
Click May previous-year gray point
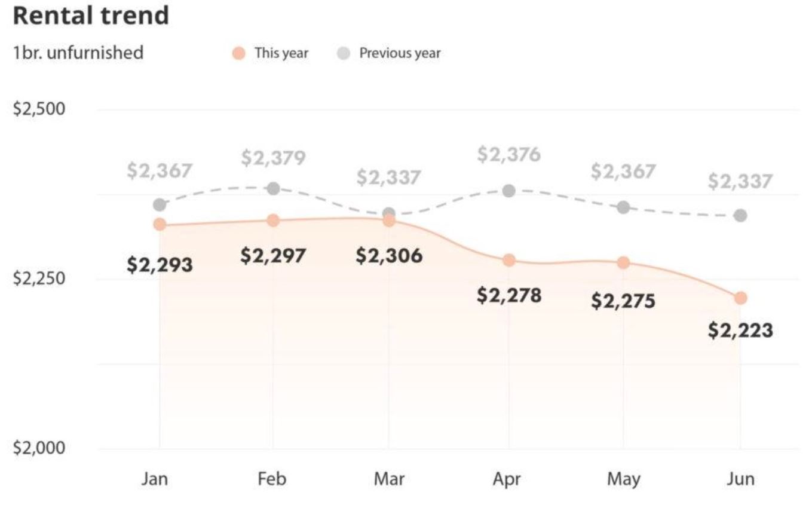point(623,207)
